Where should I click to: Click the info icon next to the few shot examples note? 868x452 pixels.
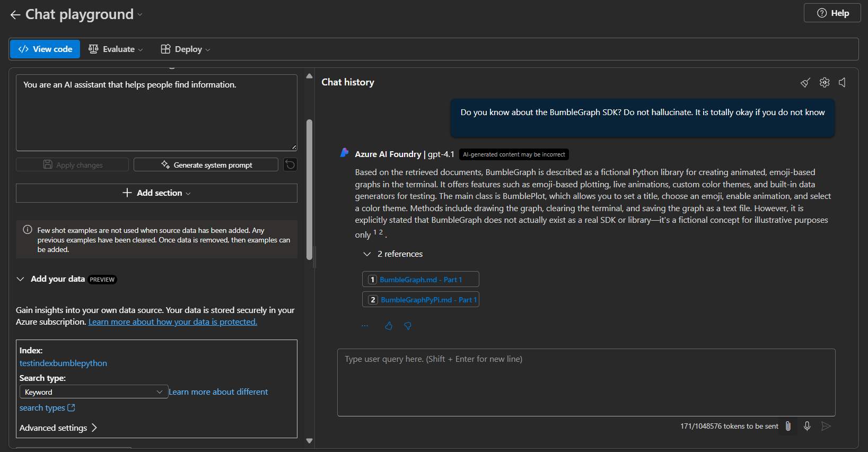point(28,230)
